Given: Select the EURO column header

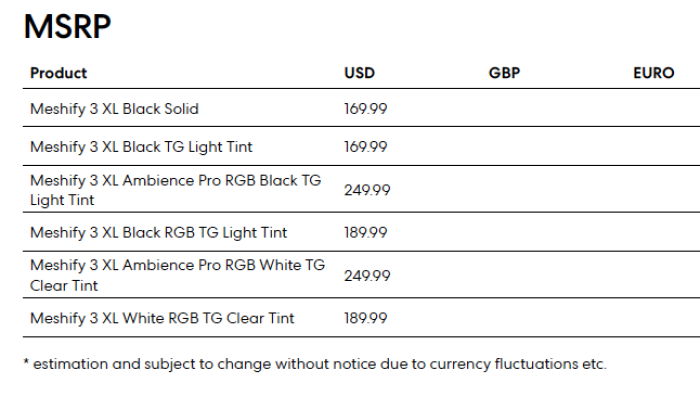Looking at the screenshot, I should (x=654, y=73).
